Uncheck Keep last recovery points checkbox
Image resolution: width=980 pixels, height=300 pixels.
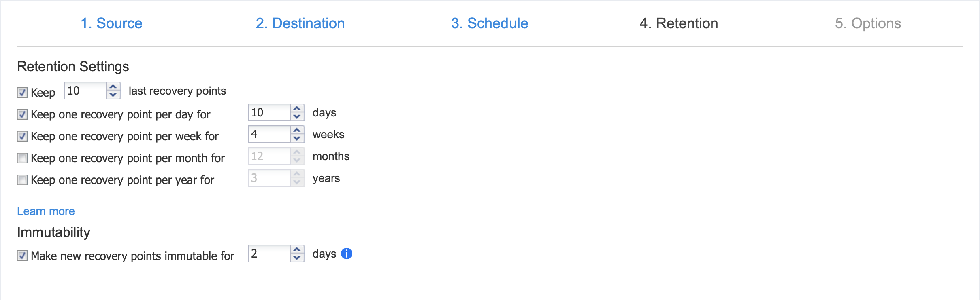click(22, 93)
